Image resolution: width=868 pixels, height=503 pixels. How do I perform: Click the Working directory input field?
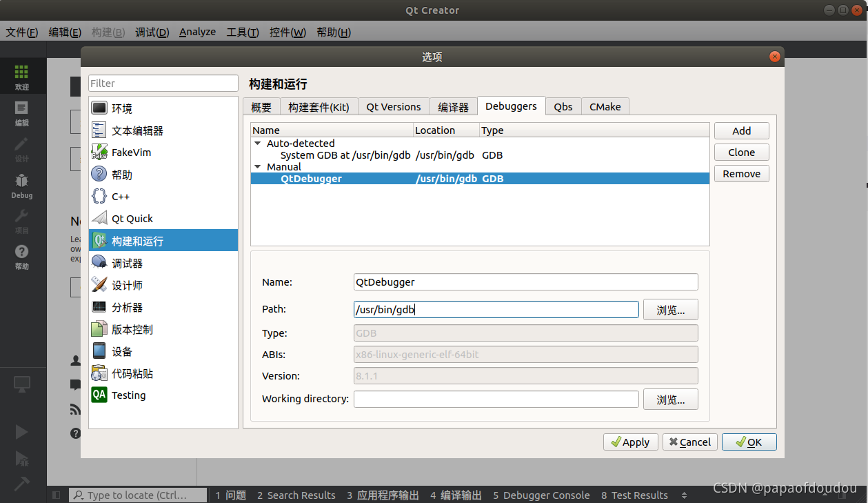click(x=496, y=399)
